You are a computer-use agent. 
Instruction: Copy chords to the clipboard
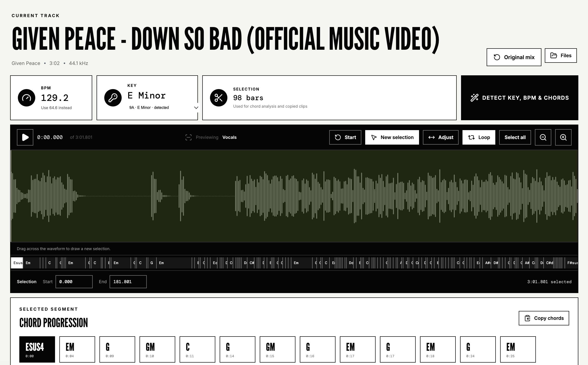(544, 318)
